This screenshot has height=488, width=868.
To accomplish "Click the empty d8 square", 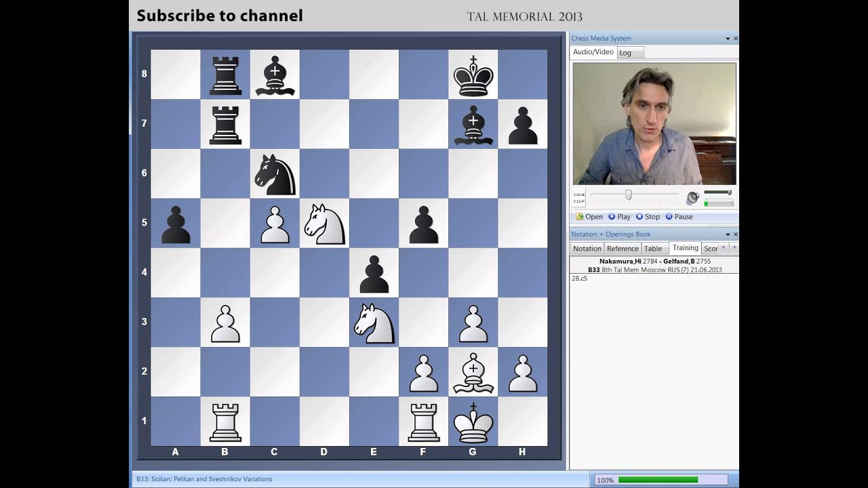I will coord(324,75).
